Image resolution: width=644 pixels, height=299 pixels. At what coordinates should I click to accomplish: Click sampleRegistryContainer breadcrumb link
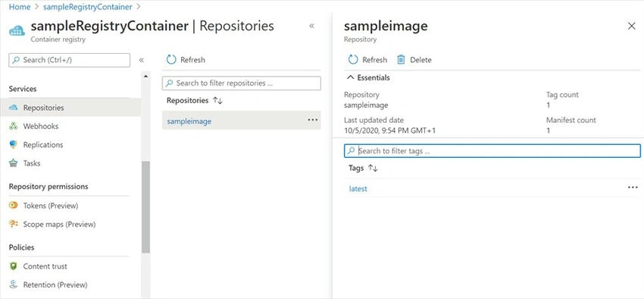click(88, 7)
